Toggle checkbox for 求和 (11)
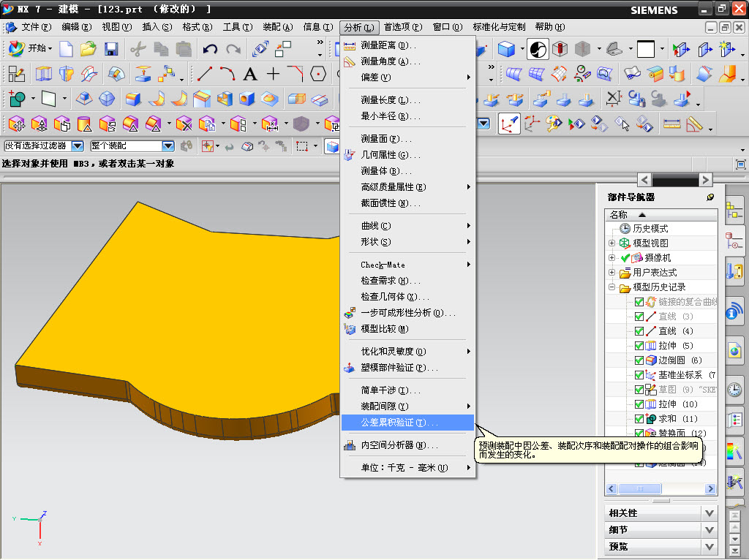749x560 pixels. (x=639, y=419)
